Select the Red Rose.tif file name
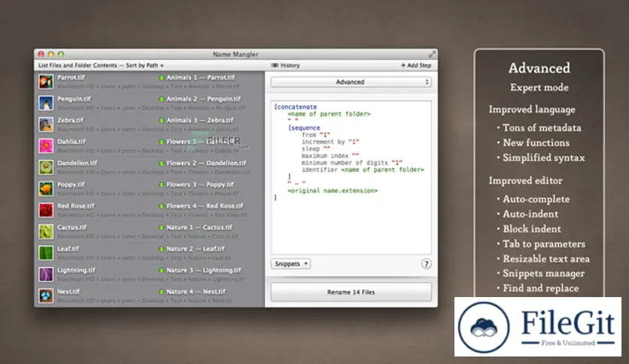Viewport: 629px width, 364px height. pyautogui.click(x=75, y=206)
